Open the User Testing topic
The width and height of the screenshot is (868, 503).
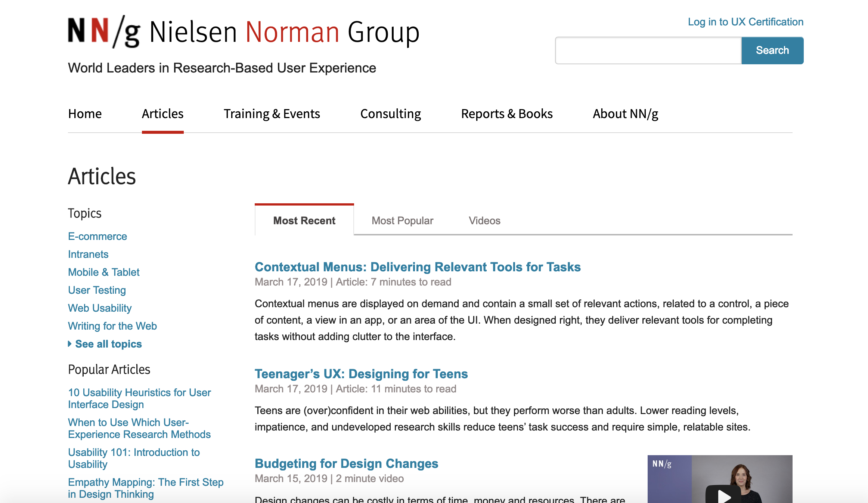click(x=97, y=290)
